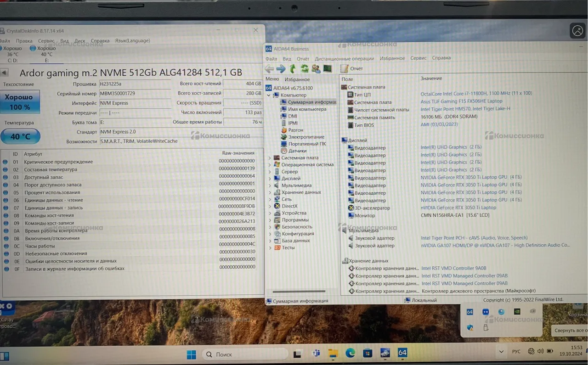The width and height of the screenshot is (588, 365).
Task: Click the Хорошо 100% health status button
Action: point(20,102)
